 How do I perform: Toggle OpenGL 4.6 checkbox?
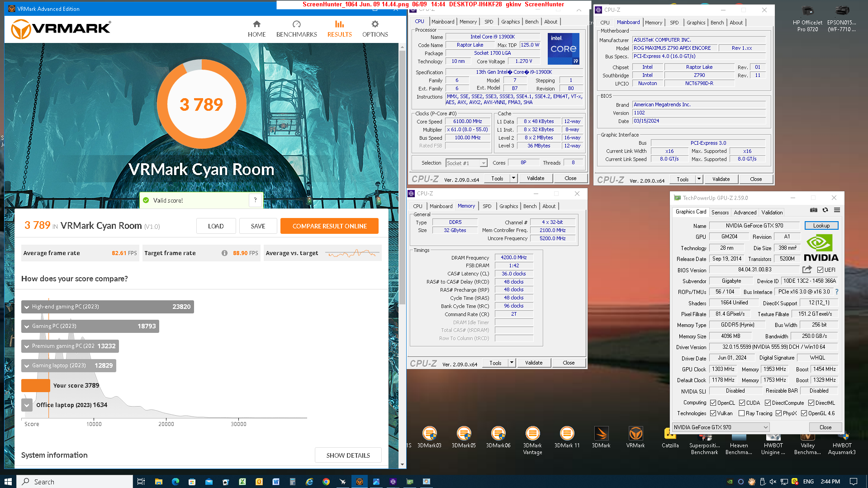click(804, 413)
